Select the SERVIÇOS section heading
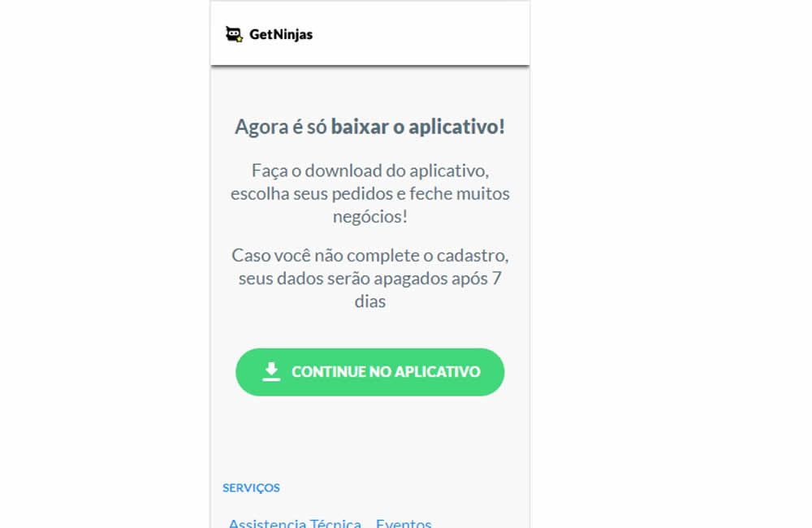This screenshot has height=528, width=812. pyautogui.click(x=251, y=487)
